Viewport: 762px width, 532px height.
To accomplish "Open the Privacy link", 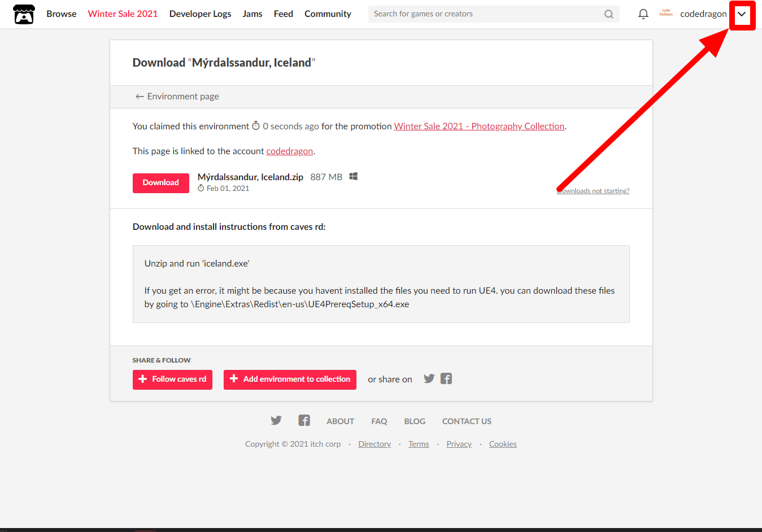I will (459, 444).
